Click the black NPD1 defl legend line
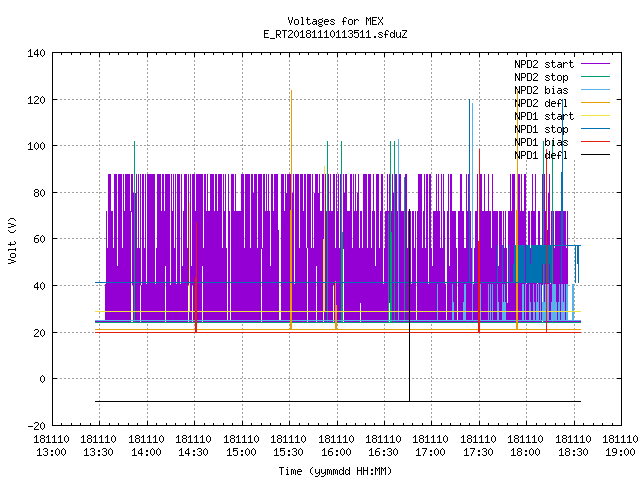Screen dimensions: 640x480 595,155
